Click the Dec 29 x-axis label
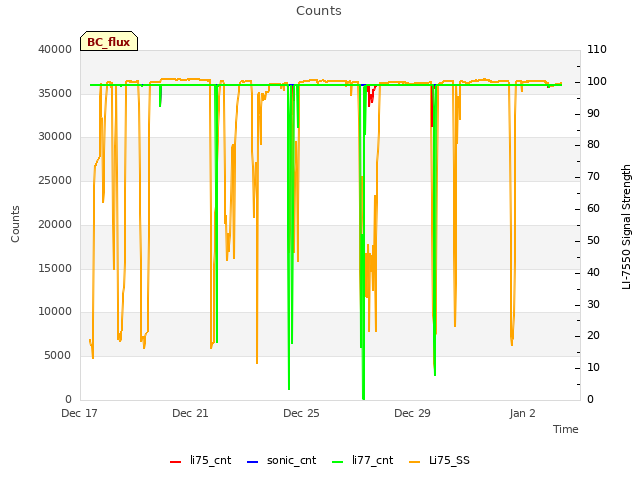Image resolution: width=640 pixels, height=480 pixels. click(x=412, y=413)
